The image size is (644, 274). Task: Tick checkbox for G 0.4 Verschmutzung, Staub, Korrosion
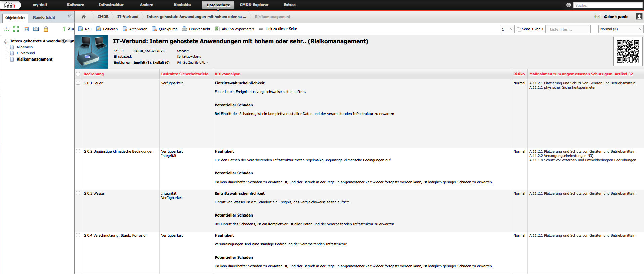78,235
